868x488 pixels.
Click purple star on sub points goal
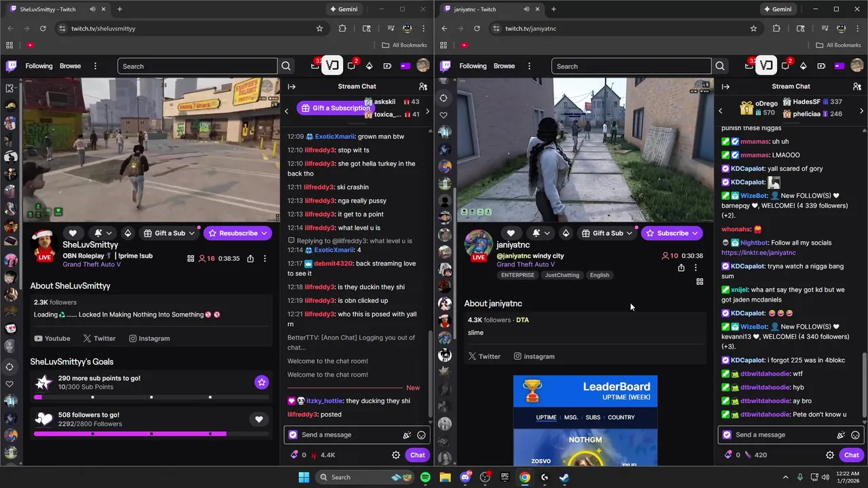[x=262, y=382]
